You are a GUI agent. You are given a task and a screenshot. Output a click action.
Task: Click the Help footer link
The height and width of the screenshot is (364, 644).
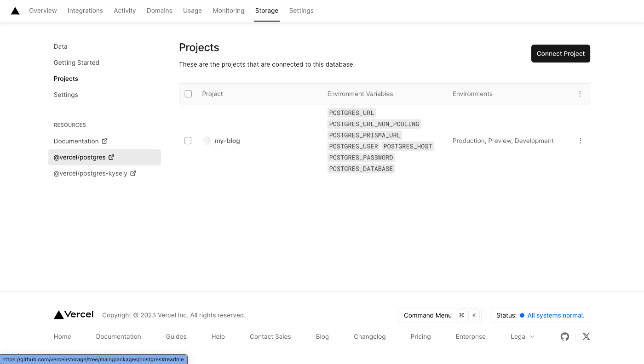(x=218, y=336)
